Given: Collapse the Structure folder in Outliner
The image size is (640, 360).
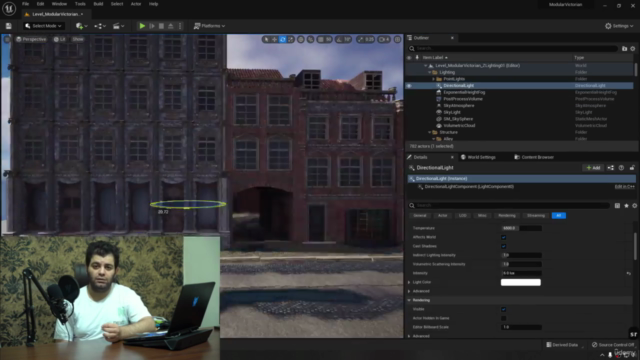Looking at the screenshot, I should (x=430, y=132).
